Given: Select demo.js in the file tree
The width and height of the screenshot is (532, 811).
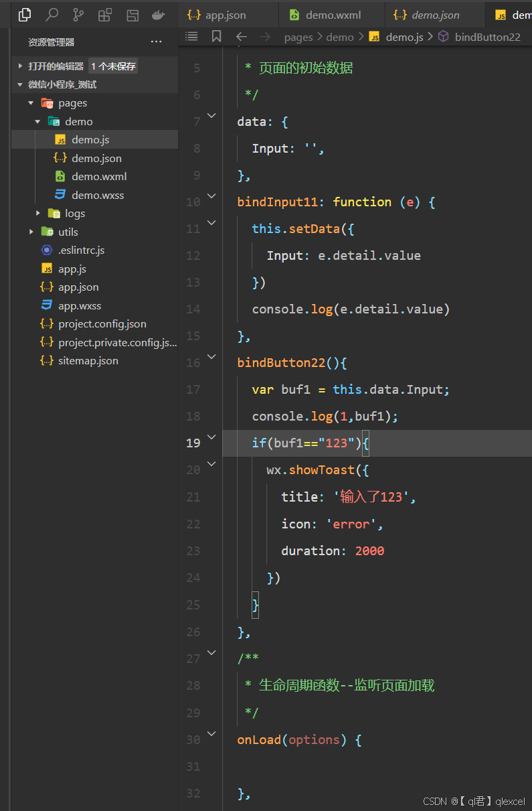Looking at the screenshot, I should (x=95, y=139).
